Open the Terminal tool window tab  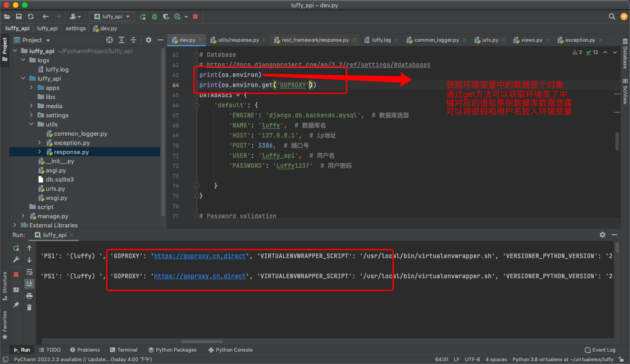[x=123, y=350]
